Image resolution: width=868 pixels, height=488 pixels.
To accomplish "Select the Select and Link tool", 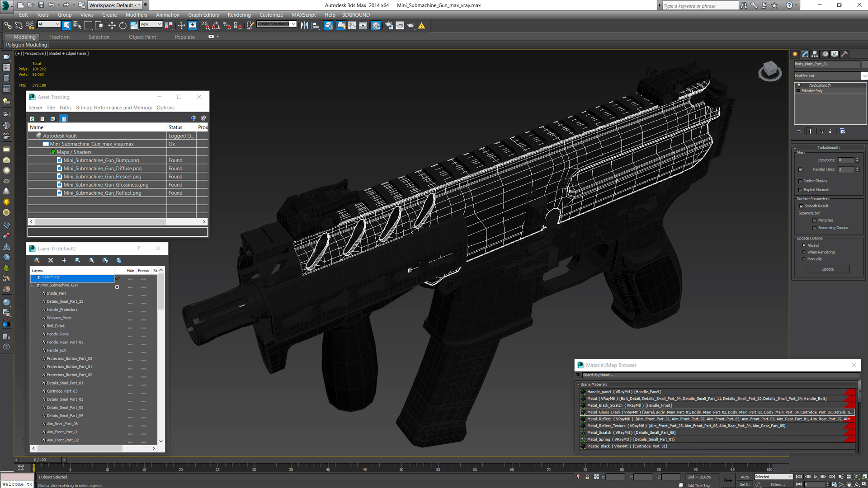I will pyautogui.click(x=8, y=26).
